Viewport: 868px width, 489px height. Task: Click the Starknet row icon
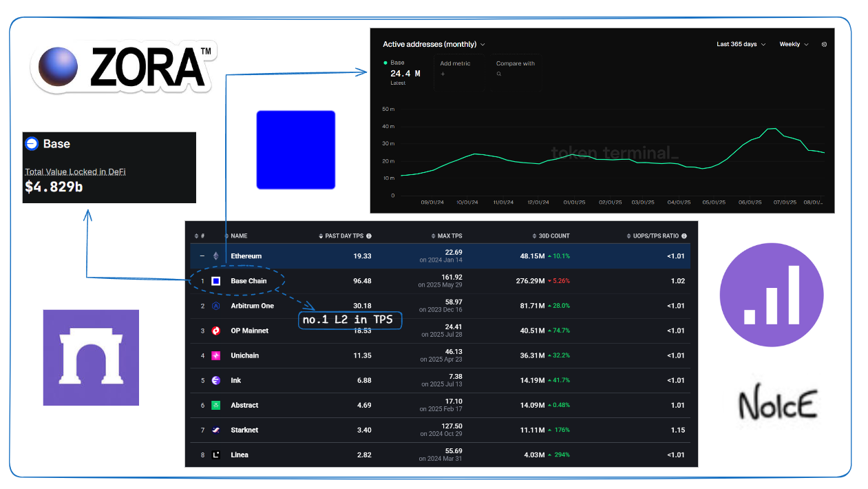click(x=215, y=430)
